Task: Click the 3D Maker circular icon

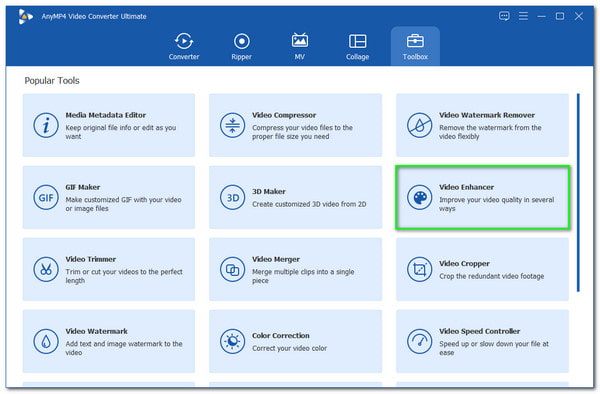Action: [232, 197]
